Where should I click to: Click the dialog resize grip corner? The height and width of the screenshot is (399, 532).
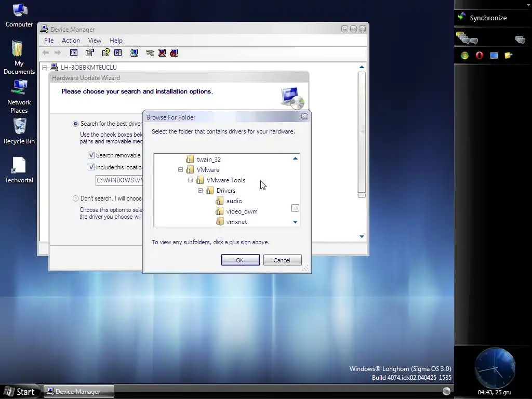(x=305, y=268)
